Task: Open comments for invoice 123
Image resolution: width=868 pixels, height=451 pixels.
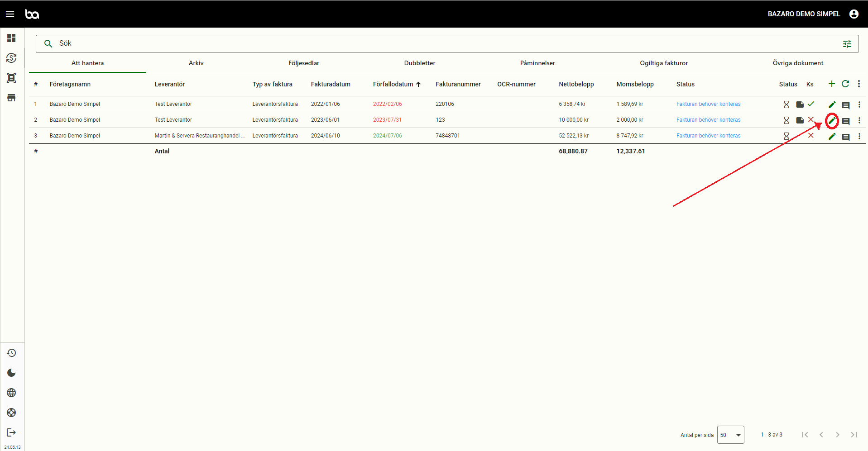Action: coord(846,121)
